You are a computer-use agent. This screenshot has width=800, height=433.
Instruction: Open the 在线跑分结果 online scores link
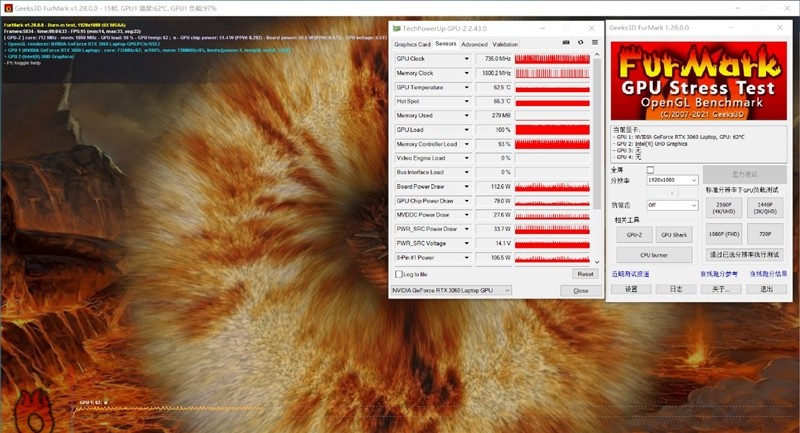point(768,274)
